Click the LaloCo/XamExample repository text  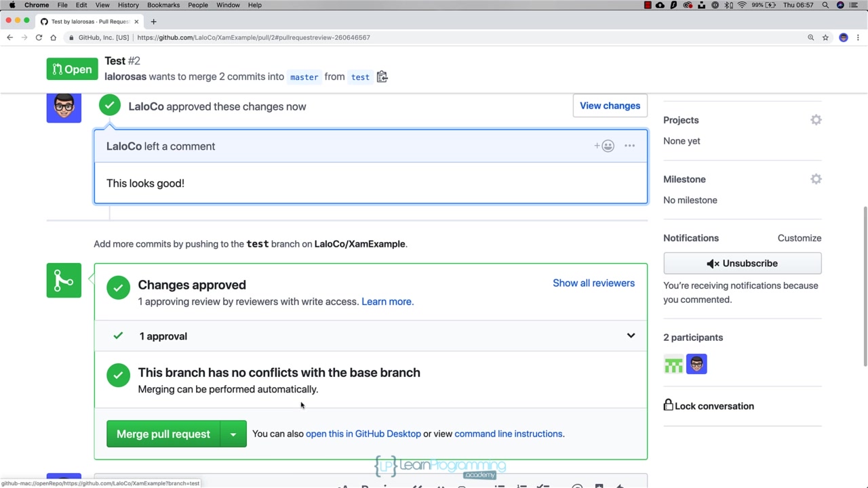pyautogui.click(x=359, y=244)
